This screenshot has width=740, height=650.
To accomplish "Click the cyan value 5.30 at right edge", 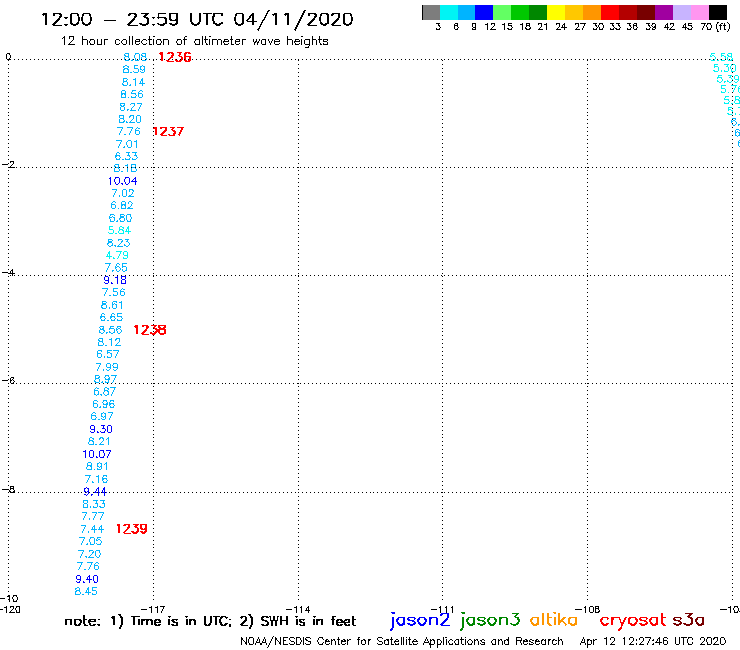I will [724, 68].
